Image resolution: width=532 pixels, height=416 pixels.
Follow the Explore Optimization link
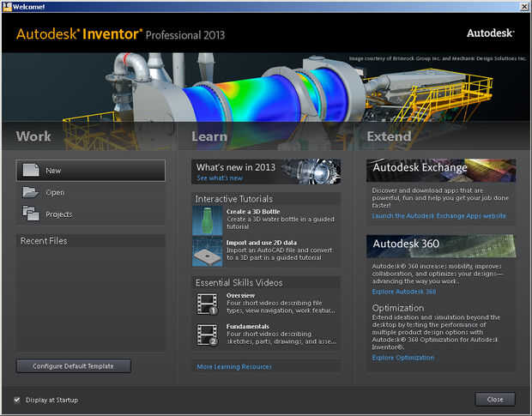[403, 358]
